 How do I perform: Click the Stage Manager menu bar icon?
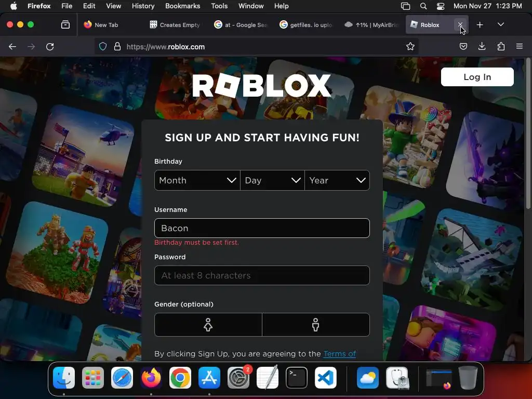coord(405,6)
